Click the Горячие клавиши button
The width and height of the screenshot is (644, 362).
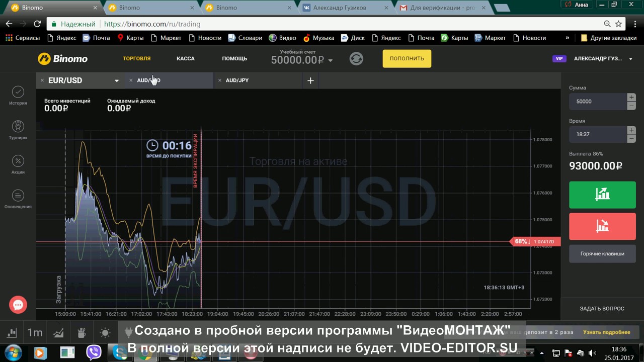[602, 253]
